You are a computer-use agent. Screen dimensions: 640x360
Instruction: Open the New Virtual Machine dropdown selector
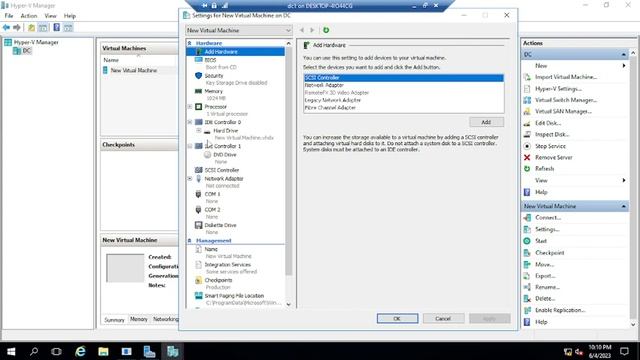click(x=239, y=30)
